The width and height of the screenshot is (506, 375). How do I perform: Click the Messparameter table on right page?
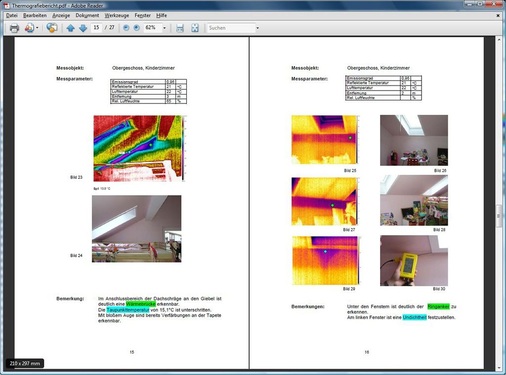383,88
